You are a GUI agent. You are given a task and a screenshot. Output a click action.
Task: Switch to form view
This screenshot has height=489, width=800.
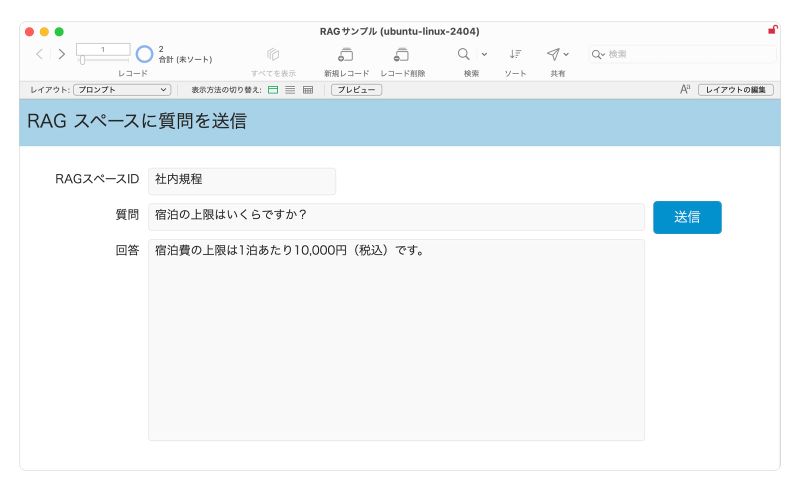click(273, 90)
